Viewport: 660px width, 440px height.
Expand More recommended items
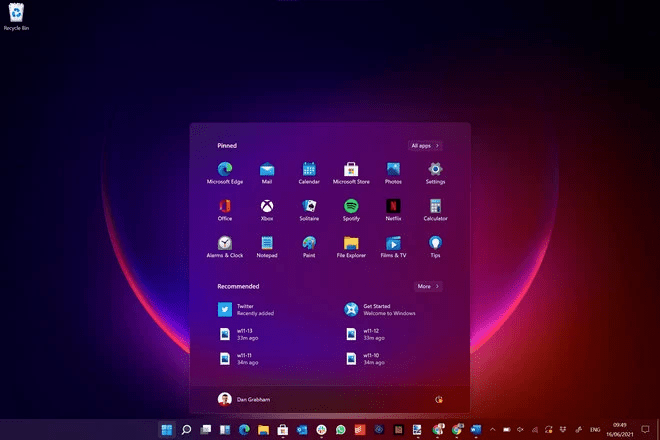(x=428, y=286)
